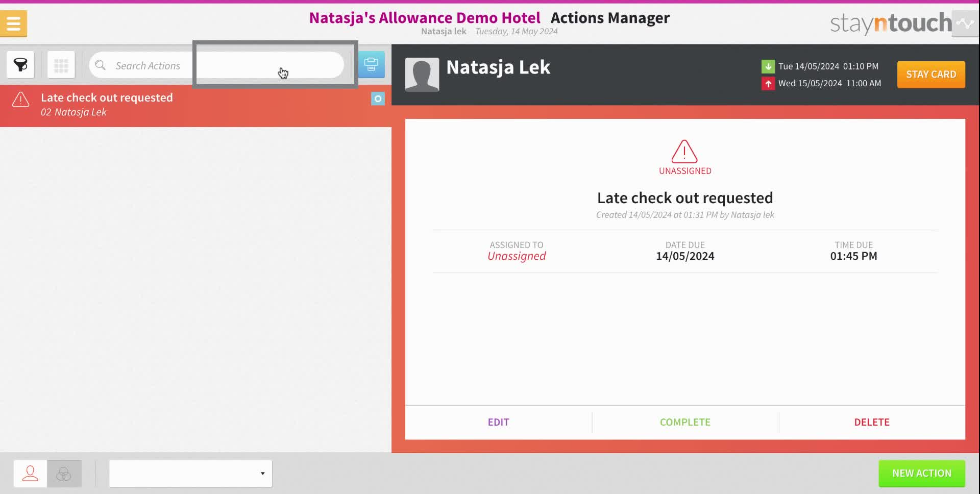The image size is (980, 494).
Task: Click Unassigned under Assigned To
Action: [x=517, y=256]
